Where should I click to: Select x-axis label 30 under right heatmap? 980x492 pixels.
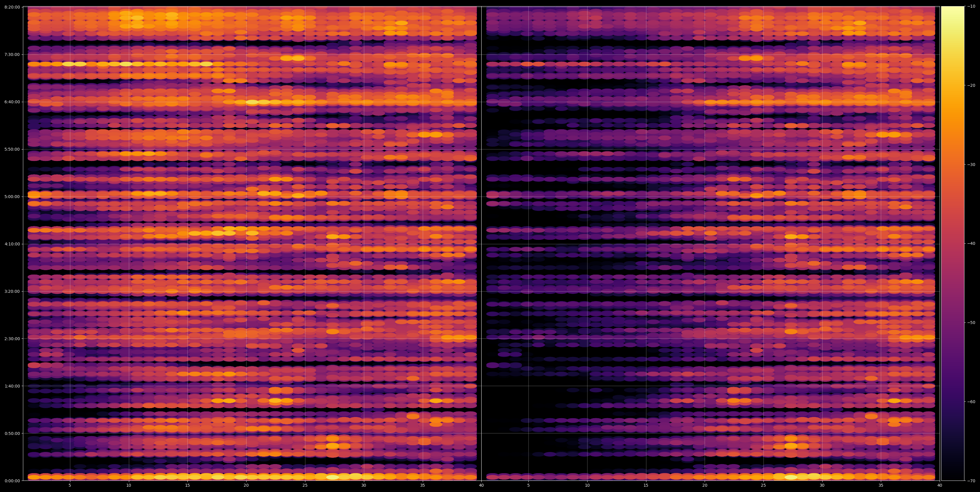click(822, 486)
